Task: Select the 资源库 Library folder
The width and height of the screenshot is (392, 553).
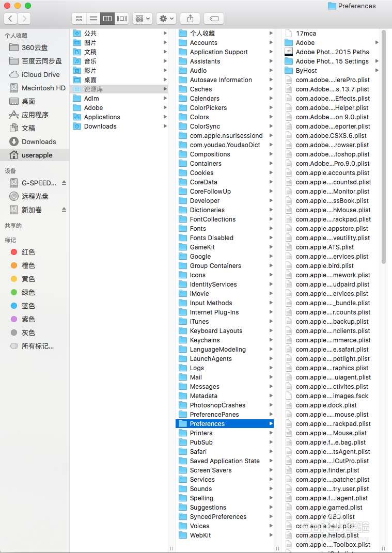Action: tap(120, 89)
